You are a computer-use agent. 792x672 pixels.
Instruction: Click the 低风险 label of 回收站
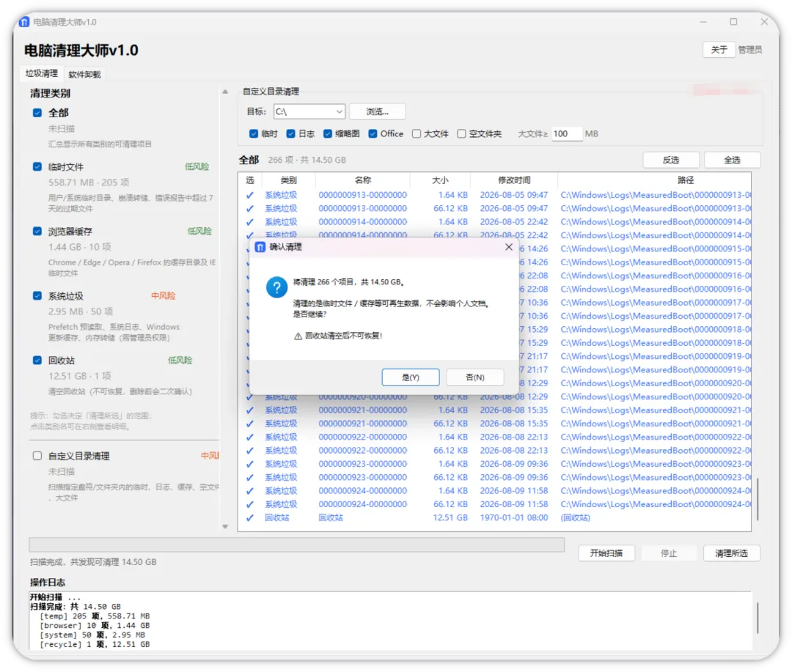click(x=180, y=361)
